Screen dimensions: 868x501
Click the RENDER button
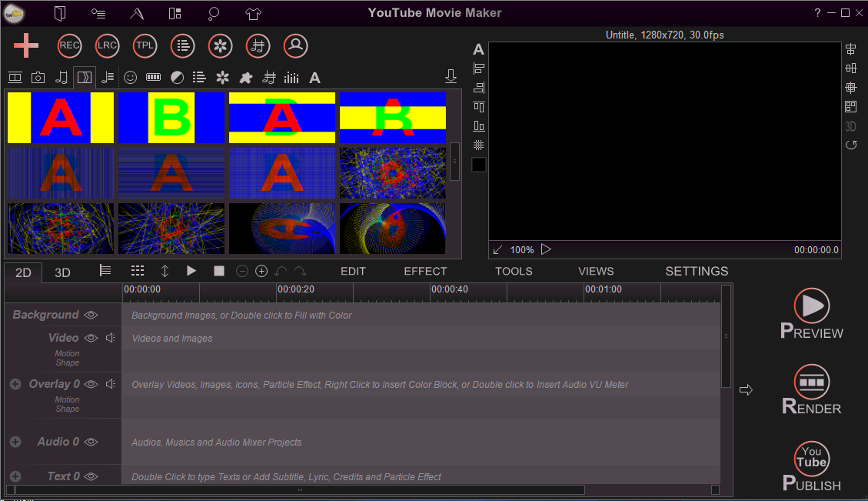pos(812,389)
